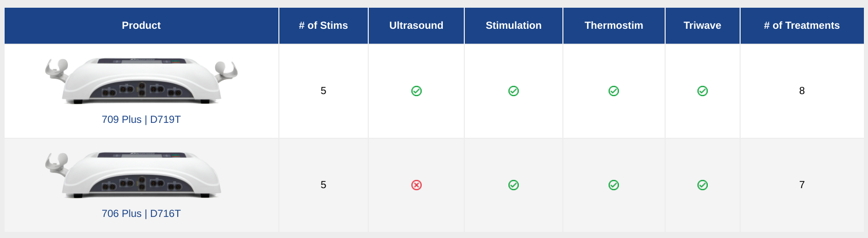Open the 709 Plus | D719T product link

141,119
